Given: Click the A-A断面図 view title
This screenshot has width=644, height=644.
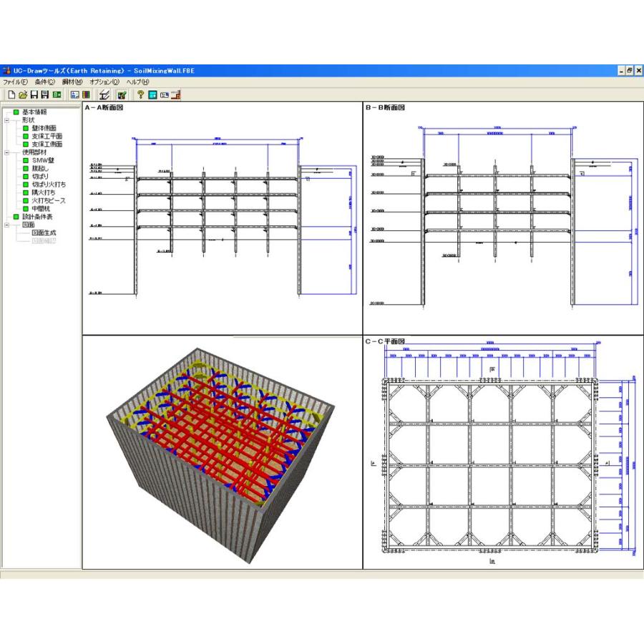Looking at the screenshot, I should coord(104,107).
